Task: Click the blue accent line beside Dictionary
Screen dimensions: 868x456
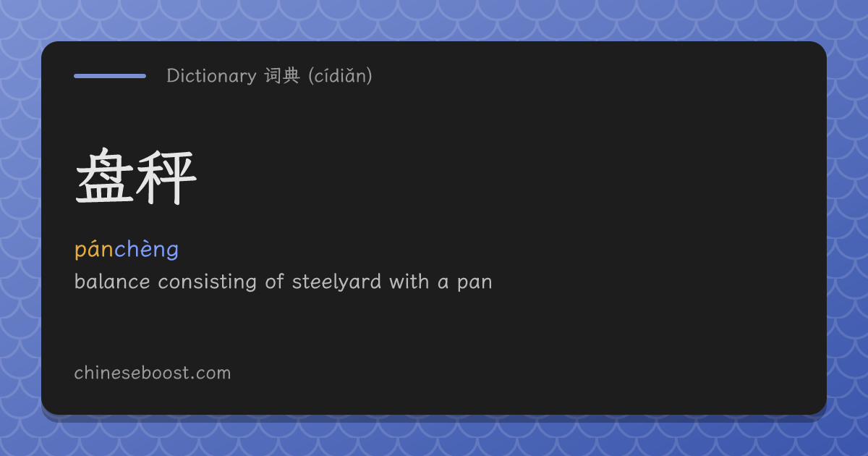Action: [x=110, y=75]
